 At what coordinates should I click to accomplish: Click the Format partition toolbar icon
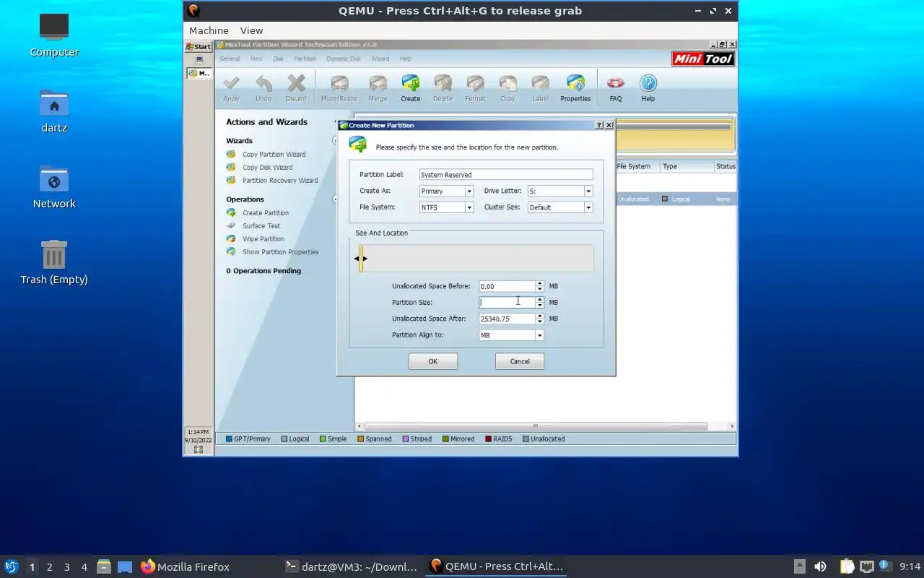pos(475,89)
